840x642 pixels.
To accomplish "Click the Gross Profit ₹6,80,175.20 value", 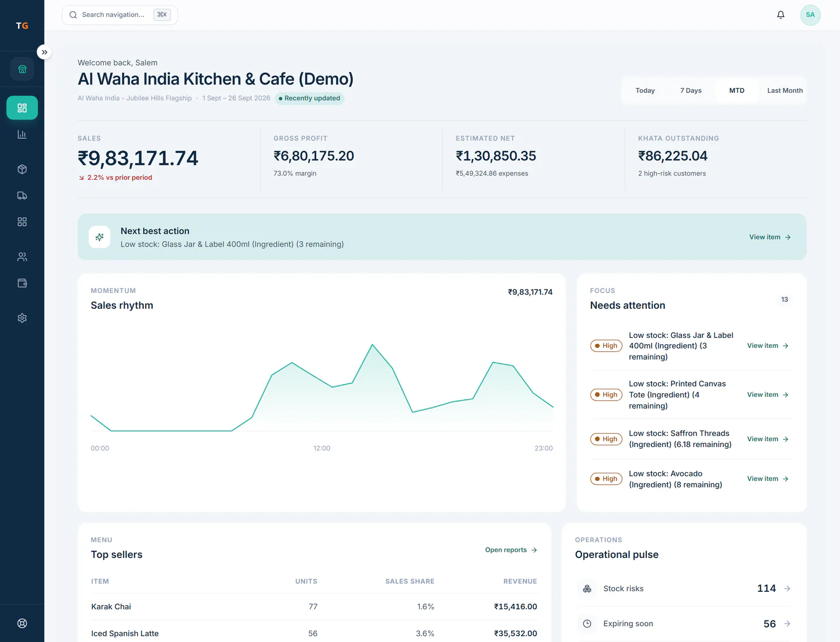I will (x=314, y=156).
